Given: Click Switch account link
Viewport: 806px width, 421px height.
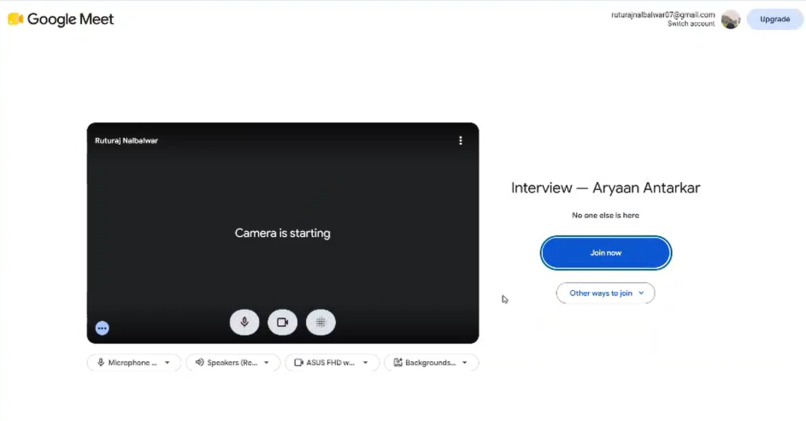Looking at the screenshot, I should 691,24.
